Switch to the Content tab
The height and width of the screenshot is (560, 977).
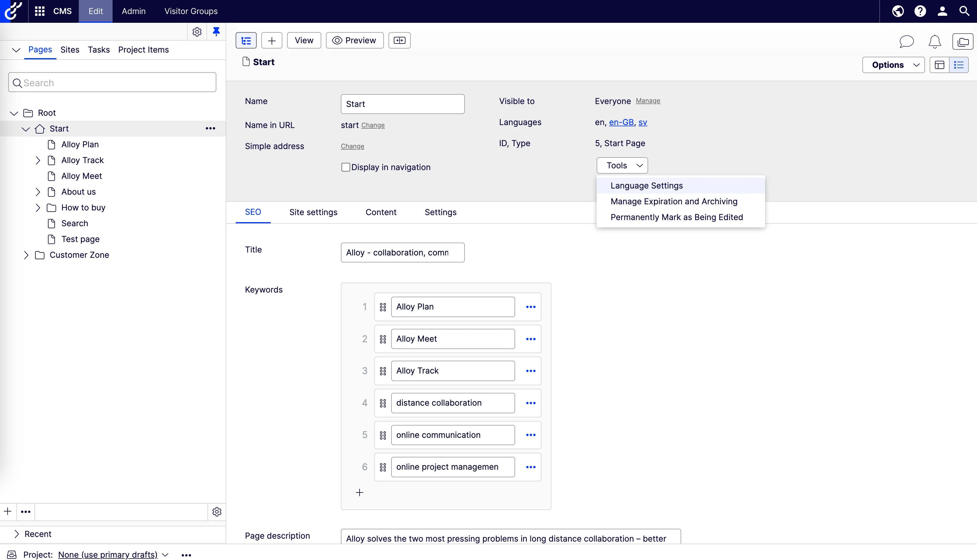tap(381, 212)
